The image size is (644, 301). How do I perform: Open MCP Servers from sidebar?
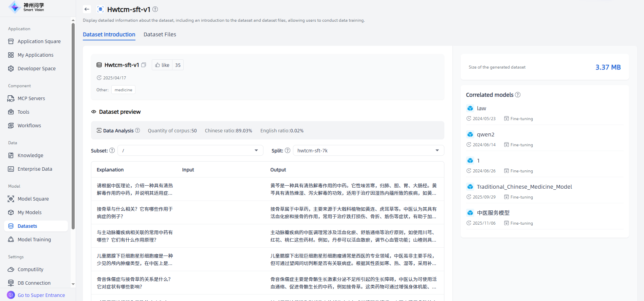[x=31, y=98]
